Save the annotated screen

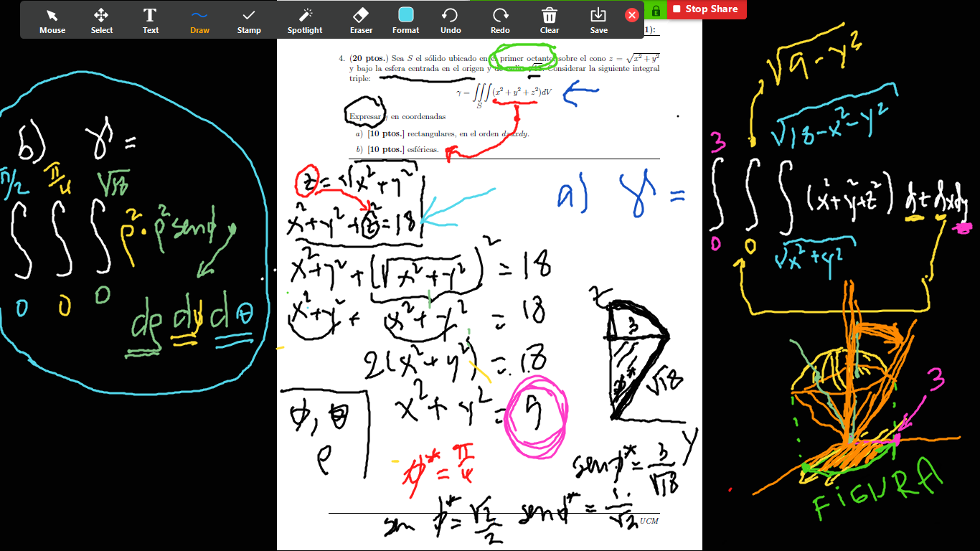point(598,21)
